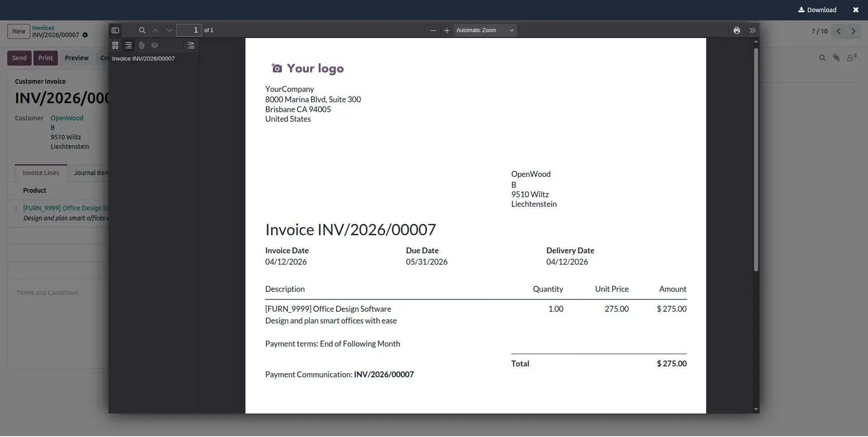Close the PDF preview overlay
This screenshot has height=437, width=868.
[x=856, y=10]
